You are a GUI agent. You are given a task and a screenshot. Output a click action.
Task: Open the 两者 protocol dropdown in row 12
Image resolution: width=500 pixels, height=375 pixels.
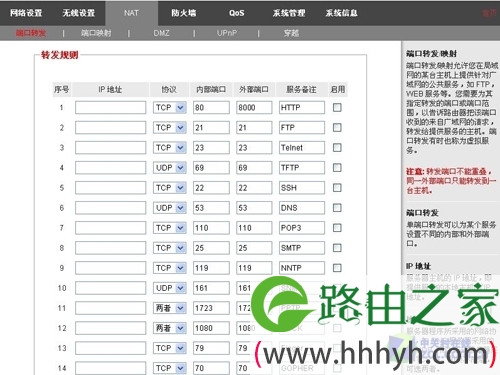pyautogui.click(x=170, y=328)
